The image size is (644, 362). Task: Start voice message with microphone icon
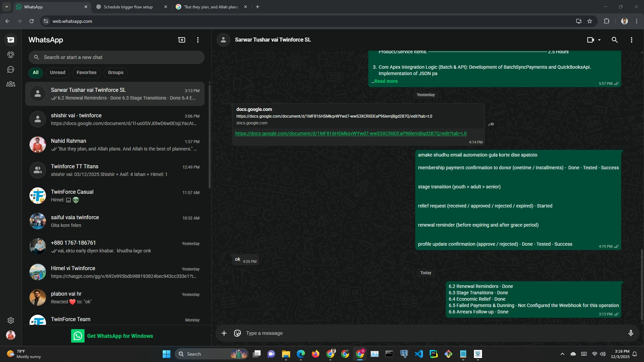pyautogui.click(x=631, y=333)
